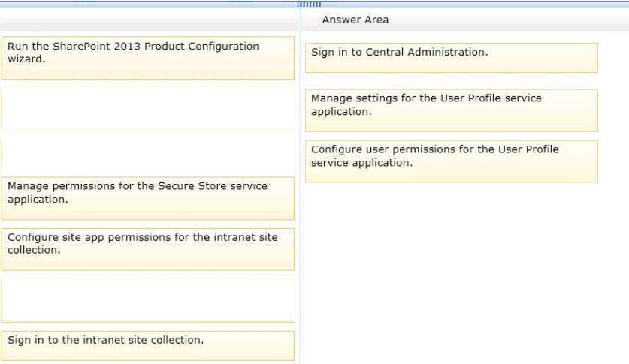Choose Configure user permissions for User Profile box
The height and width of the screenshot is (364, 629).
click(452, 161)
